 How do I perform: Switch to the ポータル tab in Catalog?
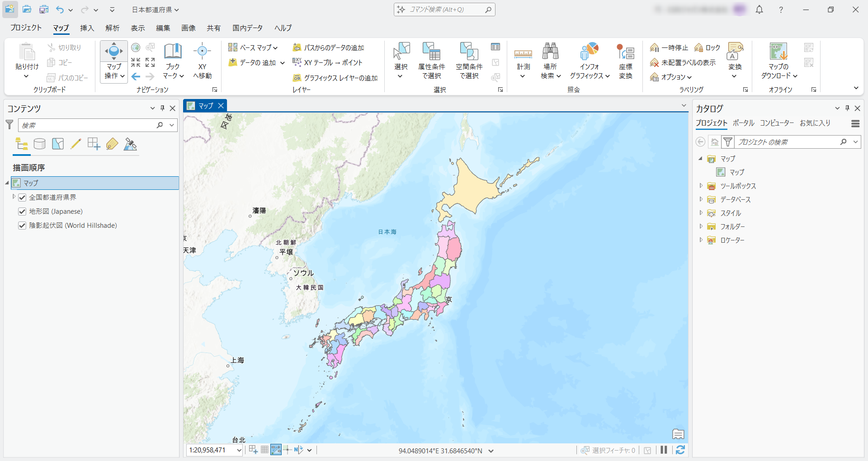(743, 123)
